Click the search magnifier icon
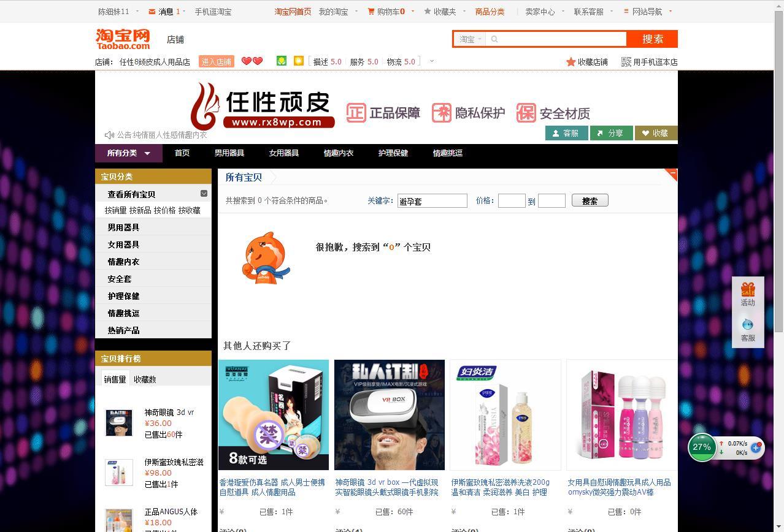The image size is (784, 532). pos(494,39)
